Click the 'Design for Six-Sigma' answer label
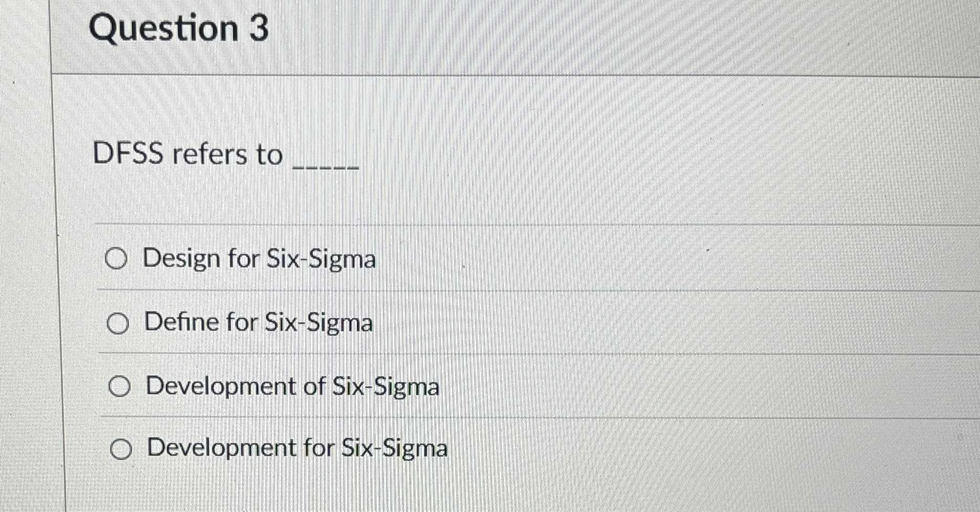Screen dimensions: 980x512 260,258
